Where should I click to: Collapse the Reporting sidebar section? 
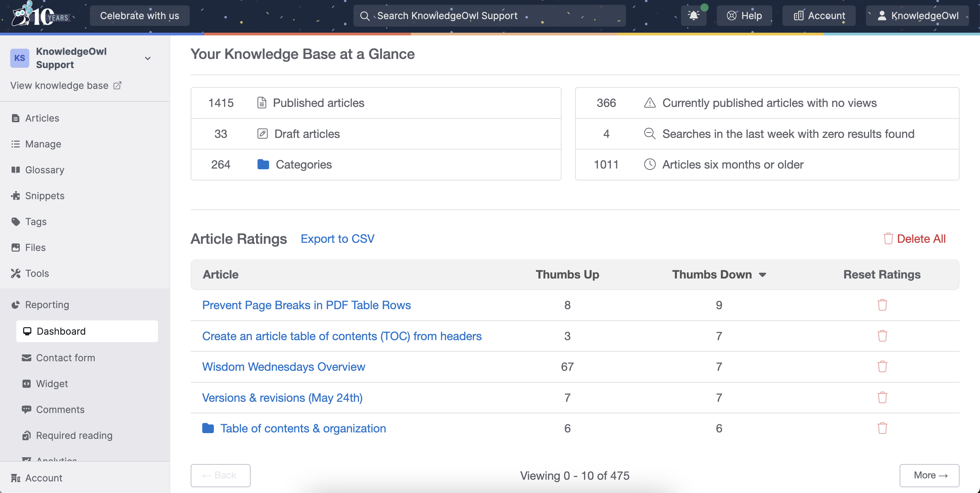click(x=47, y=305)
